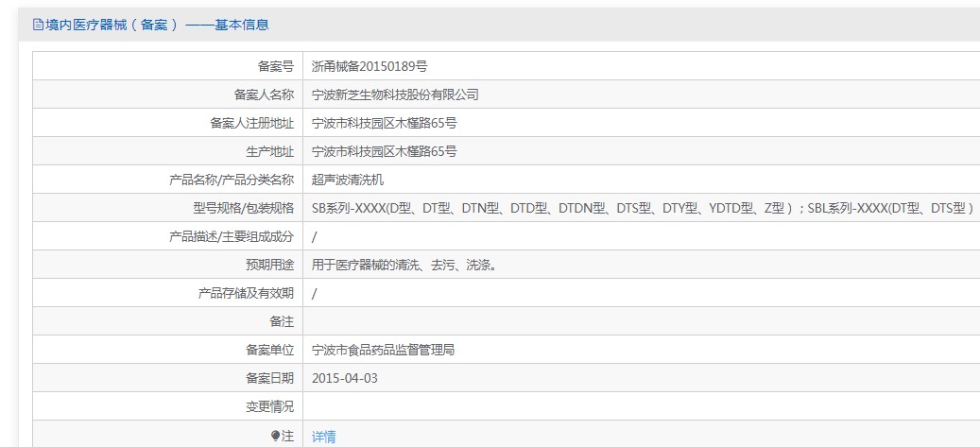Viewport: 980px width, 447px height.
Task: Click the 生产地址 label
Action: click(269, 151)
